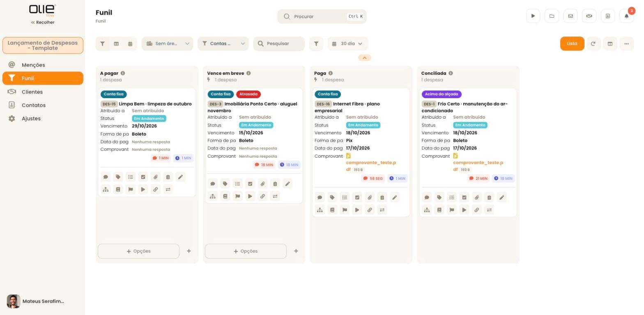Click the swap arrows icon on the Frio Certo card
Image resolution: width=644 pixels, height=315 pixels.
click(x=489, y=210)
